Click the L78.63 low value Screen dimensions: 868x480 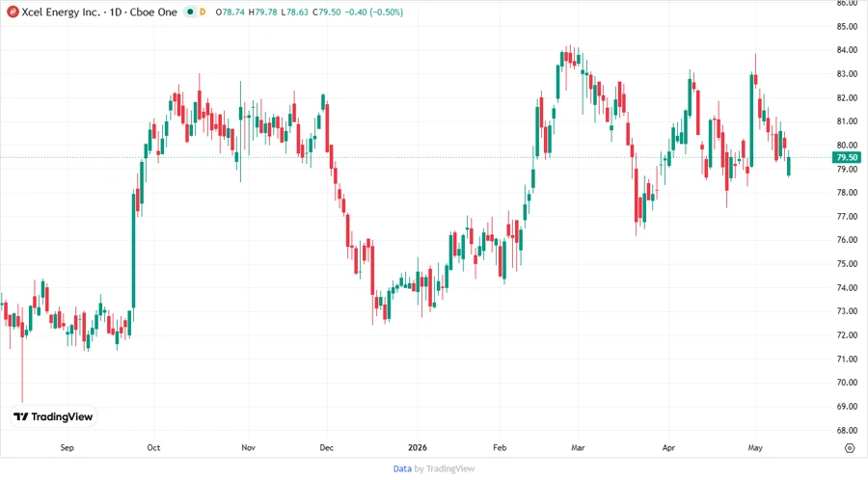pos(294,13)
